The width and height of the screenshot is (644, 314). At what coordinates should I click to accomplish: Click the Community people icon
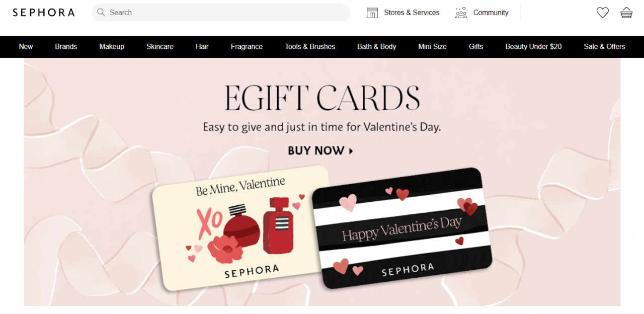461,13
